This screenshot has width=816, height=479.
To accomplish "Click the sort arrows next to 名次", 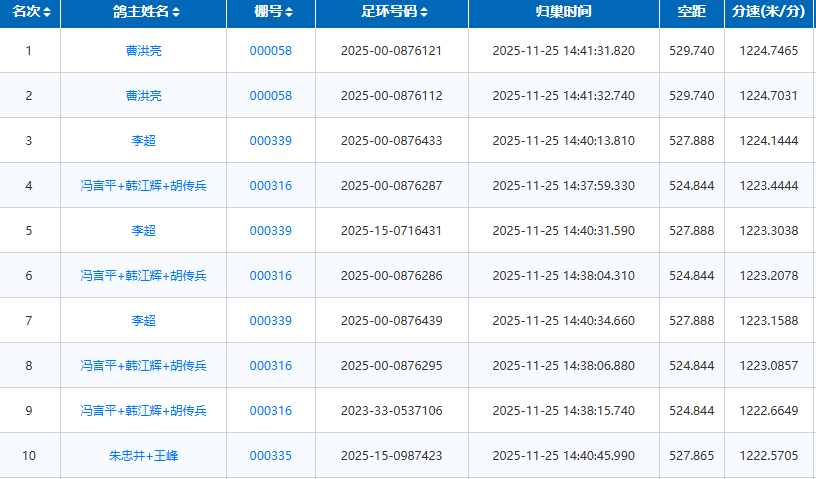I will [47, 13].
